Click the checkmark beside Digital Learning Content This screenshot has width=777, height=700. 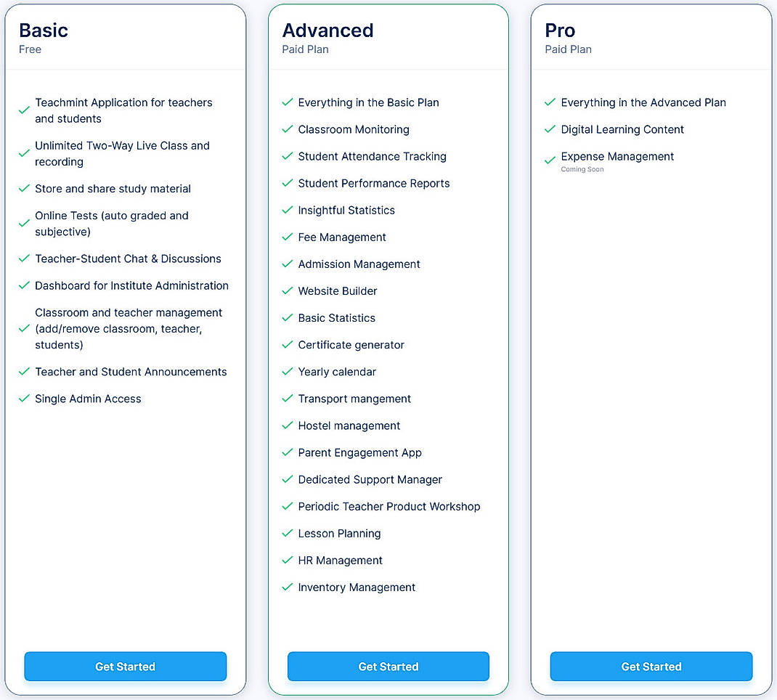point(550,129)
